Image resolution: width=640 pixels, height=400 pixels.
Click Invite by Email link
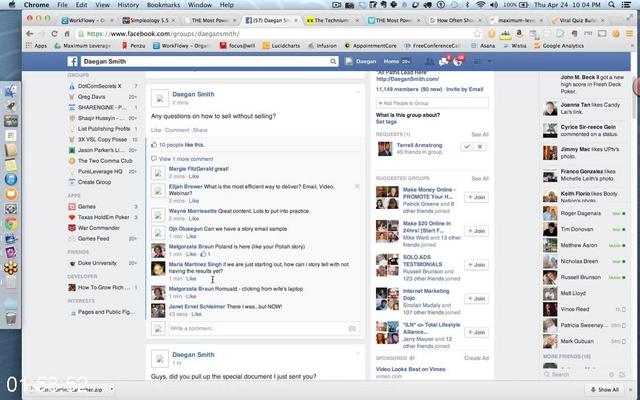[464, 89]
